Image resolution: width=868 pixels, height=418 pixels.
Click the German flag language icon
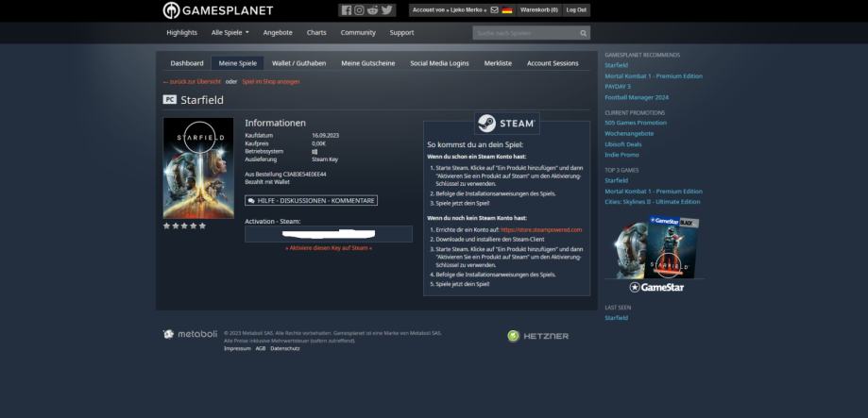507,10
